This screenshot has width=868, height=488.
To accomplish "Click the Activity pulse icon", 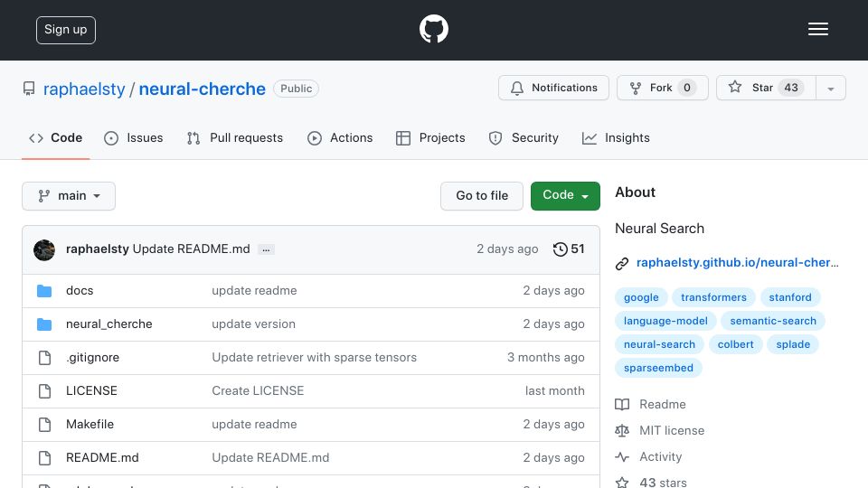I will pos(622,457).
